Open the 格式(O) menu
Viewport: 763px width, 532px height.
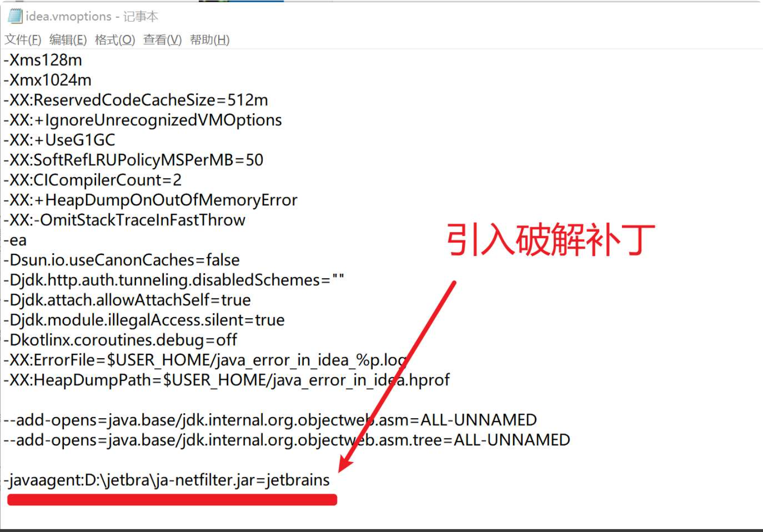point(115,40)
